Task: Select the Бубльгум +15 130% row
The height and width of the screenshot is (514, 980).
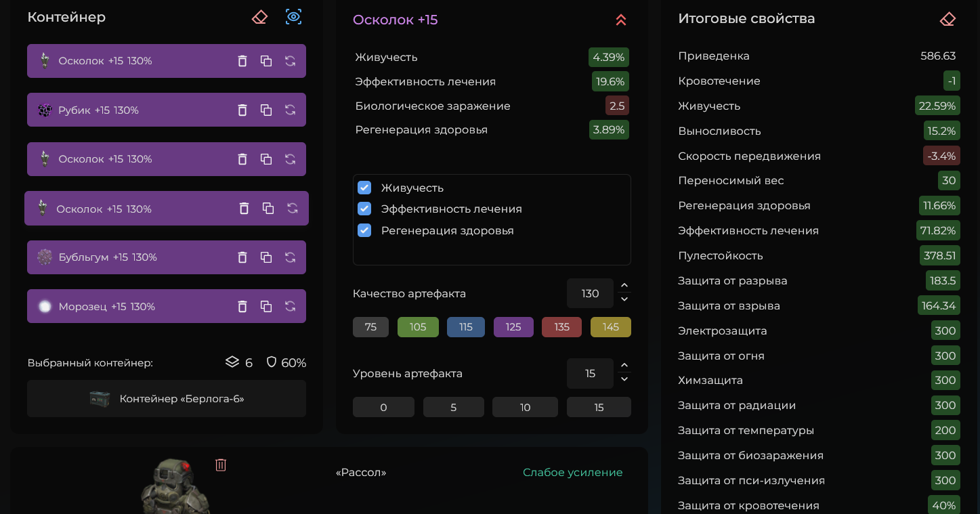Action: click(167, 257)
